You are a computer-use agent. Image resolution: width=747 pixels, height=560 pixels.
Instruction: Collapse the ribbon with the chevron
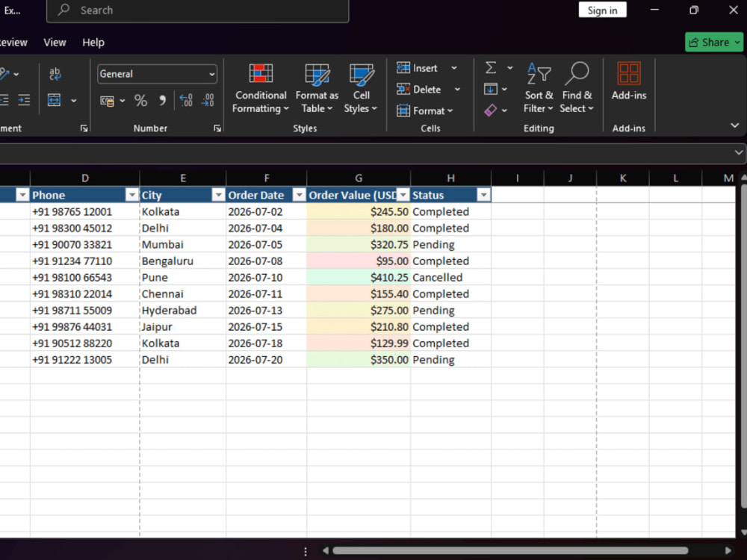point(734,125)
